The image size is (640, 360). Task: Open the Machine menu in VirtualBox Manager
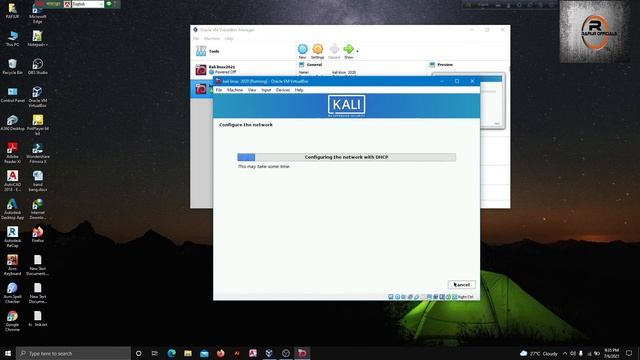[x=212, y=38]
